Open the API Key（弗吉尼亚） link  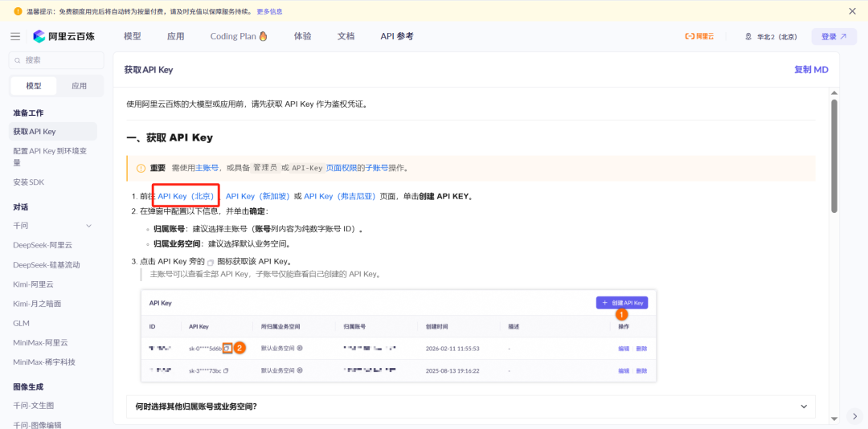[340, 197]
